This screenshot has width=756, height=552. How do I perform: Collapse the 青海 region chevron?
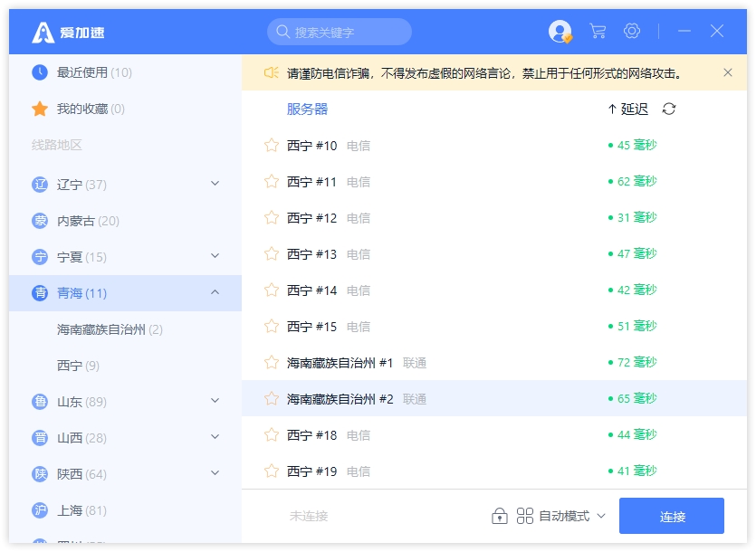point(215,292)
